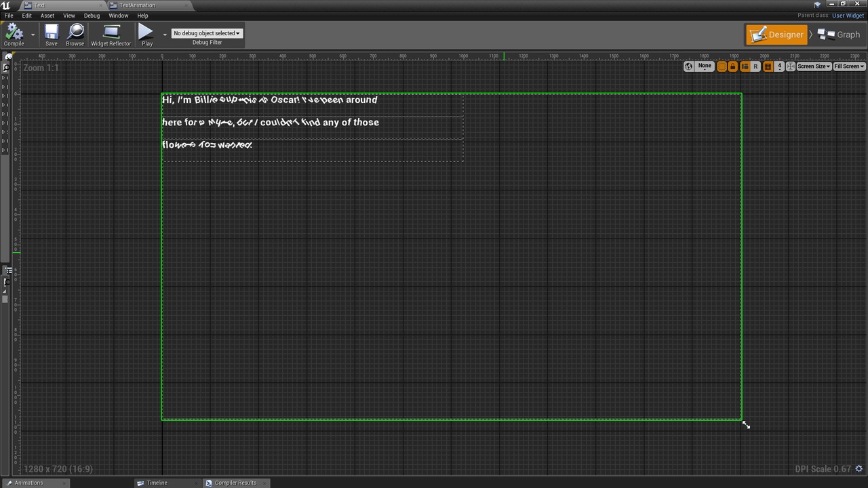Switch to Designer mode
Screen dimensions: 868x488
click(x=777, y=35)
